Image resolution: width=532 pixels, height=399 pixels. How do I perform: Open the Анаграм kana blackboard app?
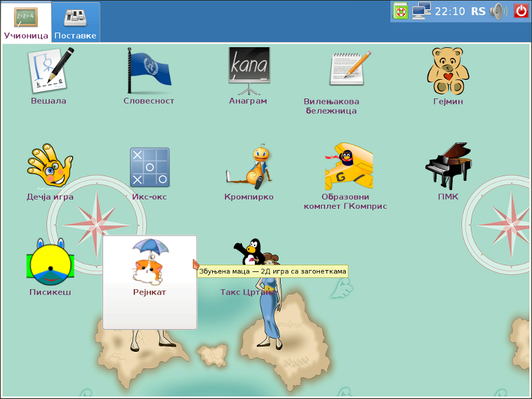(248, 72)
